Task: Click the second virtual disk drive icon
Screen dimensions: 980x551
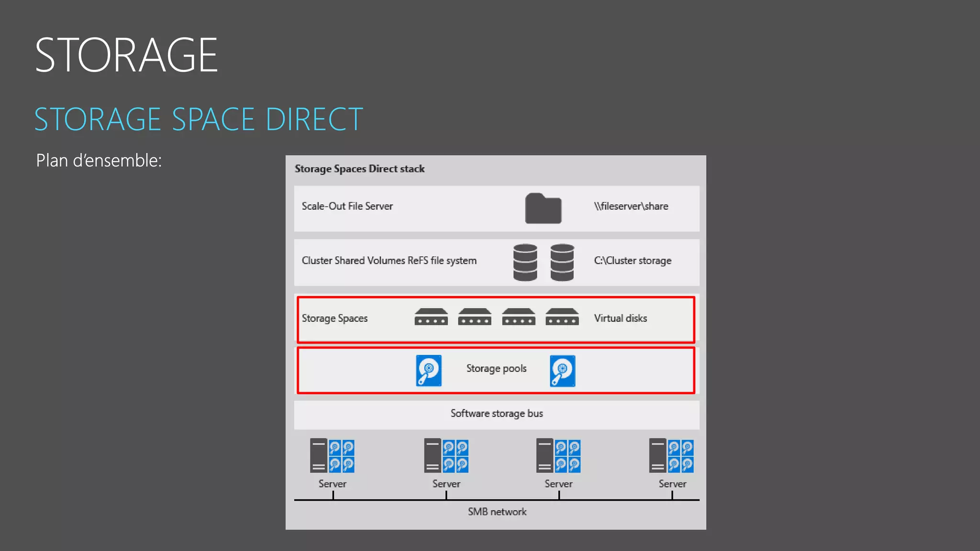Action: (x=475, y=317)
